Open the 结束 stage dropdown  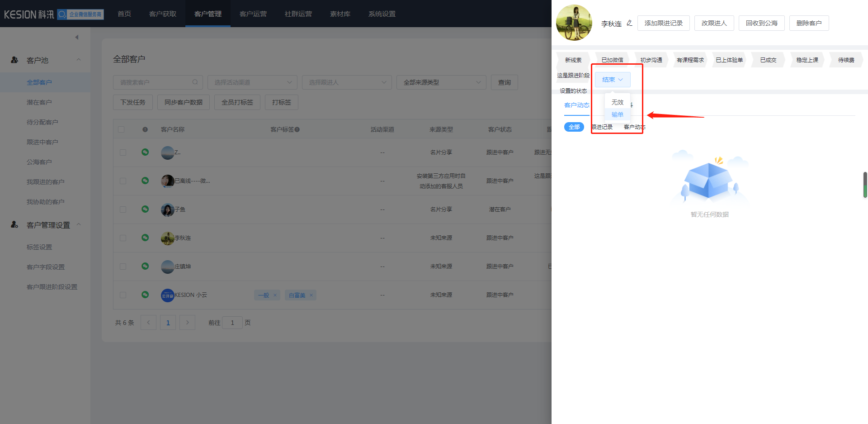click(612, 80)
